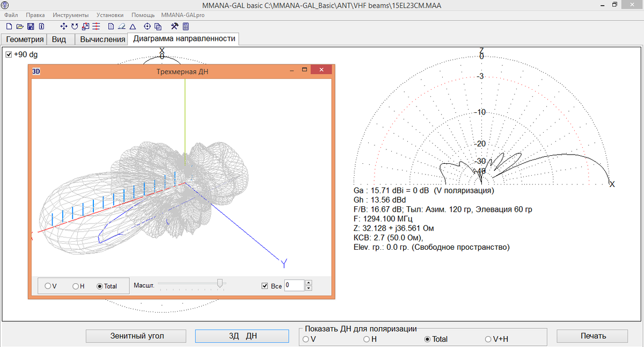Click the crosshair target toolbar icon
Viewport: 644px width, 347px height.
pyautogui.click(x=147, y=26)
